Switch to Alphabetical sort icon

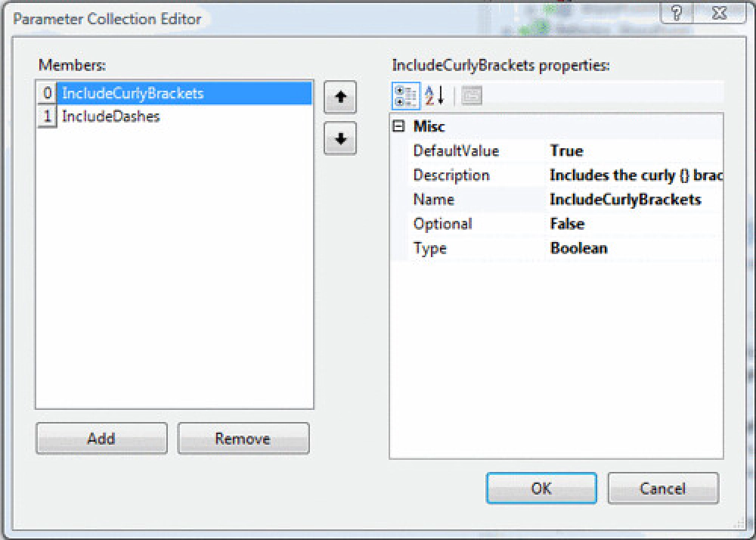tap(435, 95)
